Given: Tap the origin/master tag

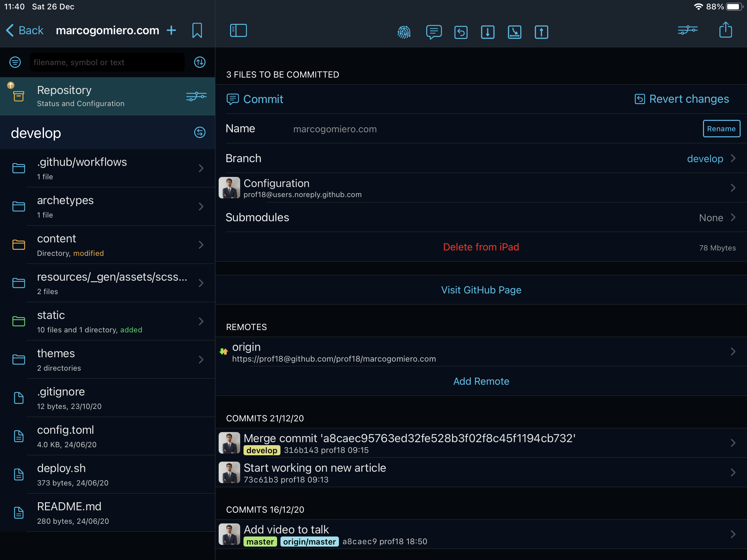Looking at the screenshot, I should tap(309, 542).
